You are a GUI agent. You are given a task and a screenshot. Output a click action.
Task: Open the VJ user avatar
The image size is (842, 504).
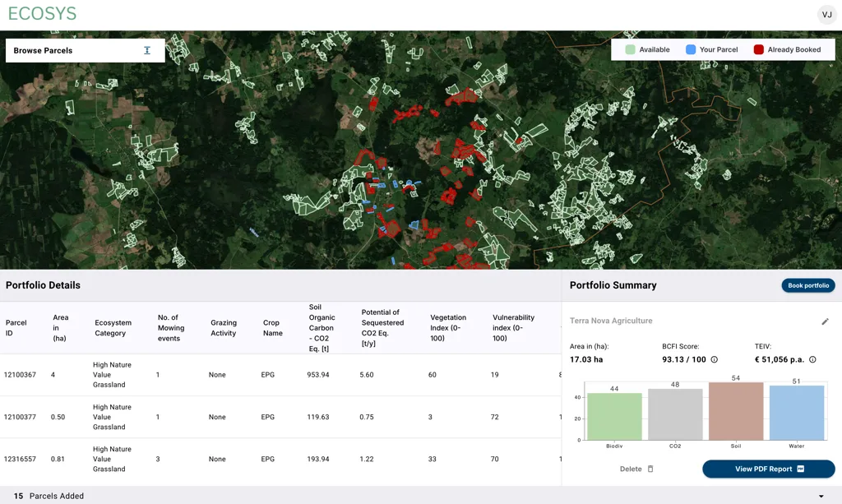click(x=826, y=15)
